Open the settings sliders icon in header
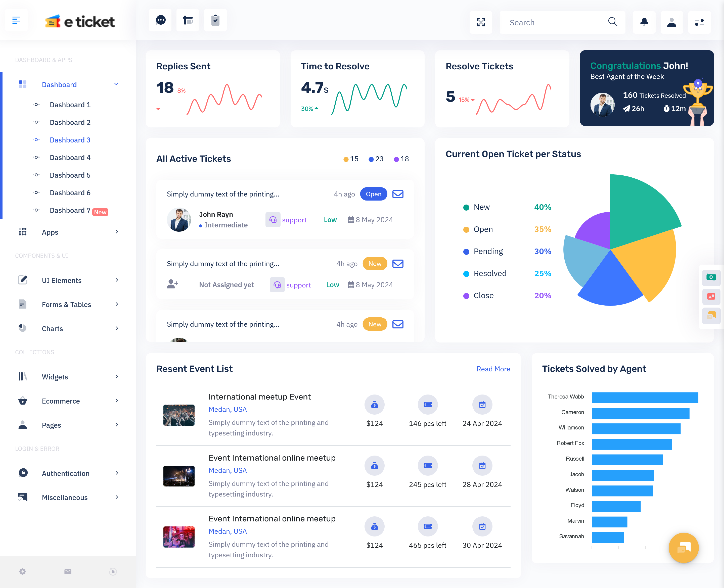 click(699, 22)
